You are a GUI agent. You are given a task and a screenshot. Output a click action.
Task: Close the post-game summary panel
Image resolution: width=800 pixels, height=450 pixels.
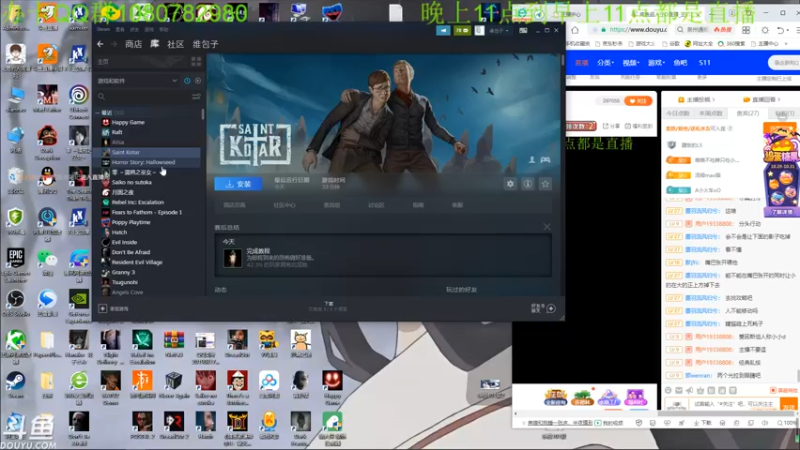click(547, 227)
